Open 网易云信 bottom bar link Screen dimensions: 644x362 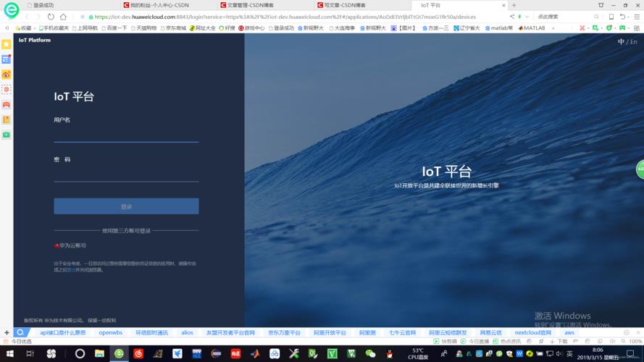click(491, 332)
